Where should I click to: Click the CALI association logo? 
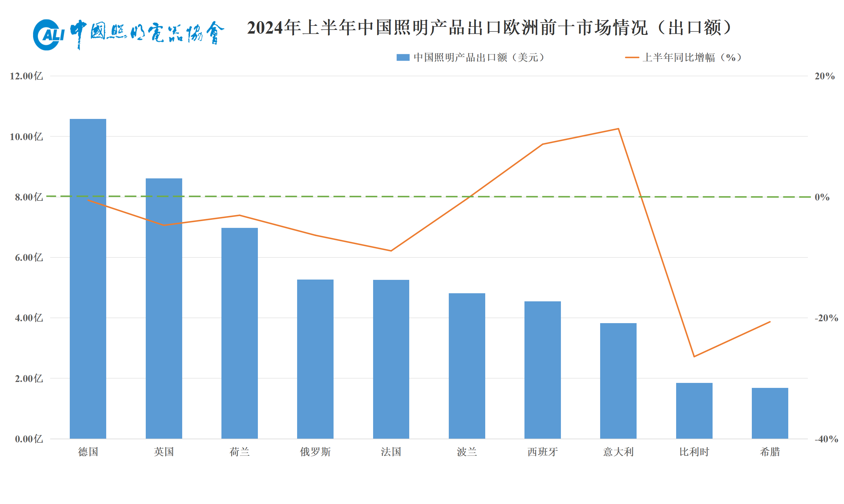point(128,34)
